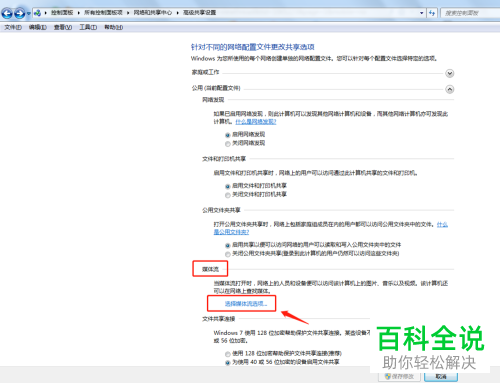This screenshot has height=383, width=500.
Task: Click the Forward navigation arrow button
Action: point(20,13)
